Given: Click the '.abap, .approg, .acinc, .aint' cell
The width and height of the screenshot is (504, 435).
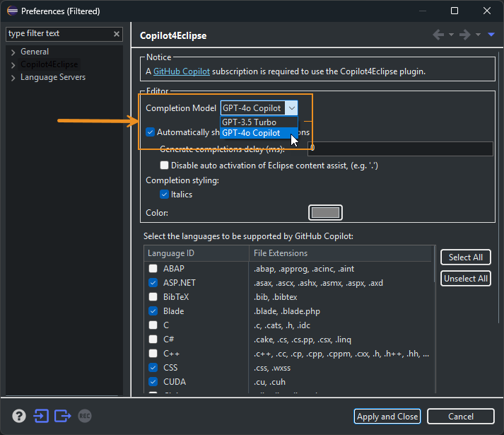Looking at the screenshot, I should (304, 269).
